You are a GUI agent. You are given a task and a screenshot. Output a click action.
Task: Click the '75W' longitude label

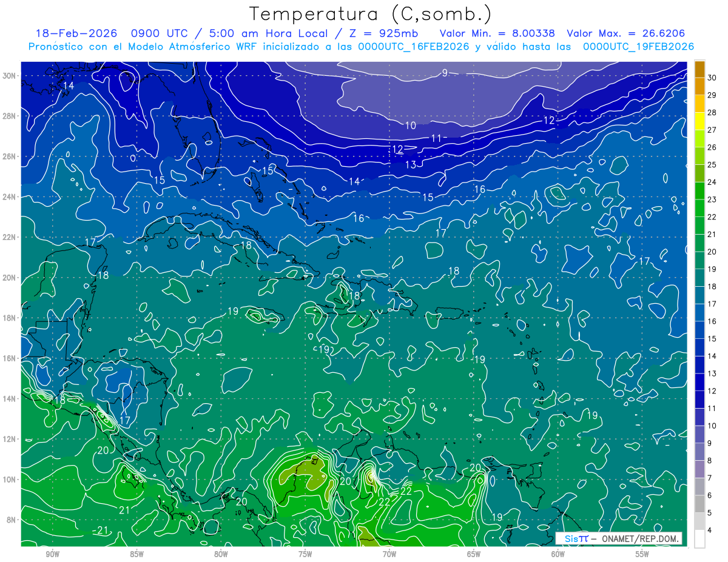(x=305, y=554)
